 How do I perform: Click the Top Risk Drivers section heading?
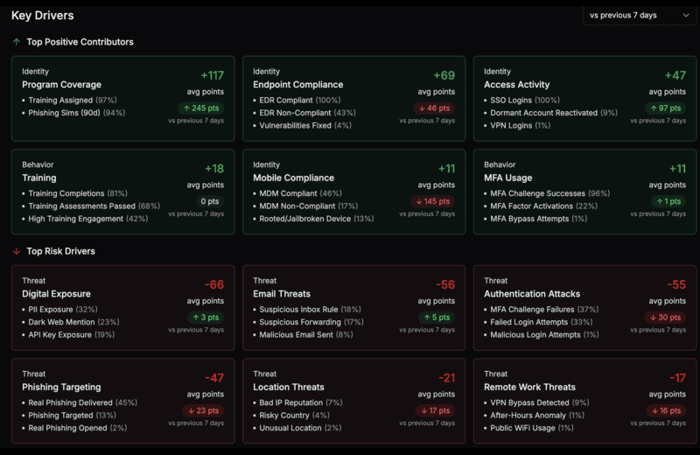60,251
